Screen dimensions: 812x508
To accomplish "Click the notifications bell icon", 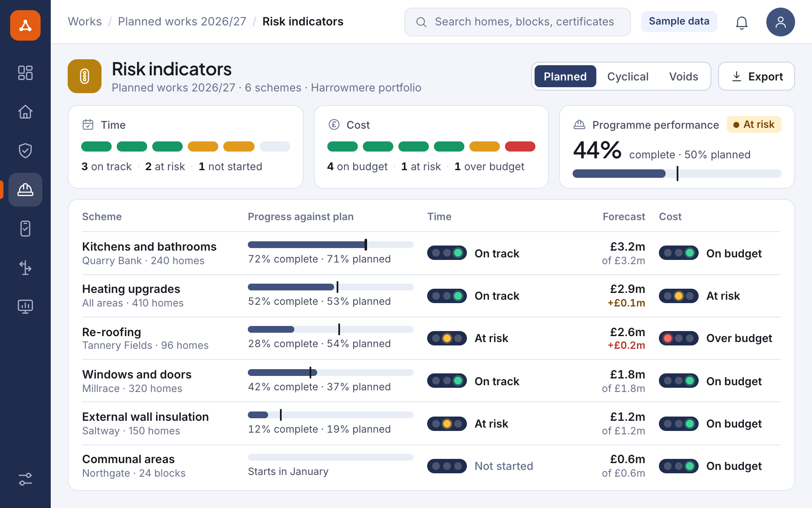I will (742, 22).
